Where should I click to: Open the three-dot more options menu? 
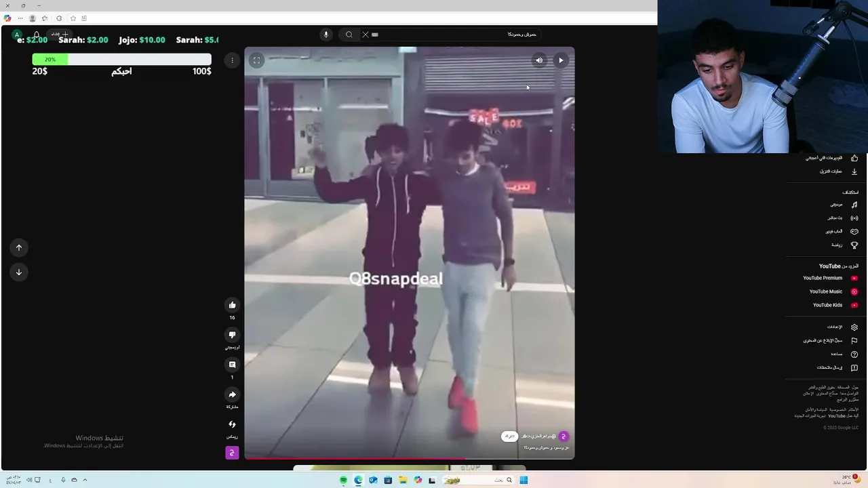[232, 60]
